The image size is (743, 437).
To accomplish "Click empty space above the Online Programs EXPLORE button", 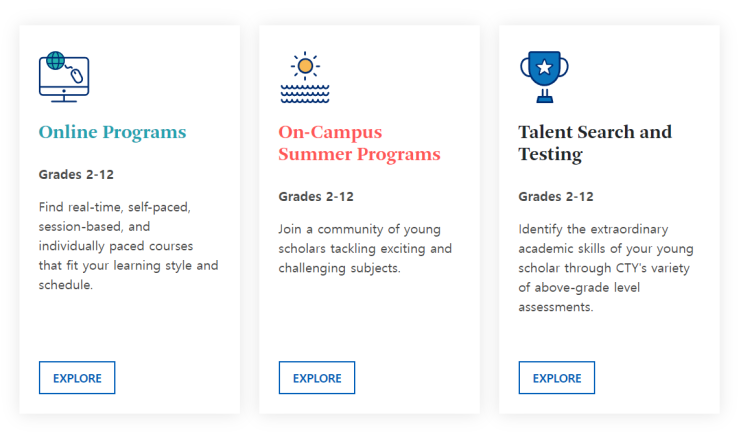I will 129,327.
